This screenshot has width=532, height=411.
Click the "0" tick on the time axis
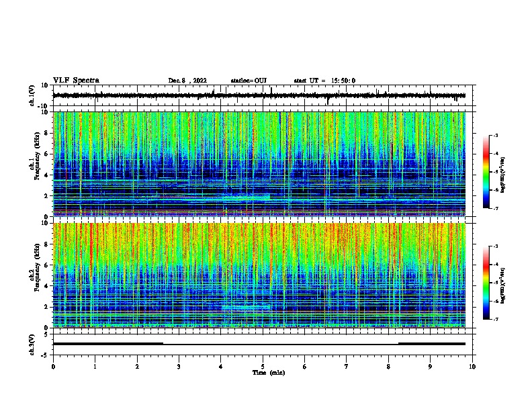pyautogui.click(x=53, y=367)
